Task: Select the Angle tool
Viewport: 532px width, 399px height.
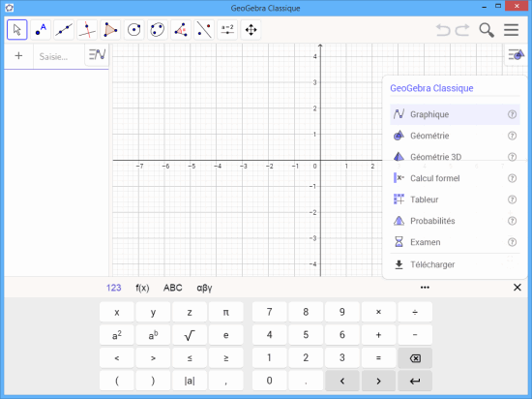Action: coord(181,30)
